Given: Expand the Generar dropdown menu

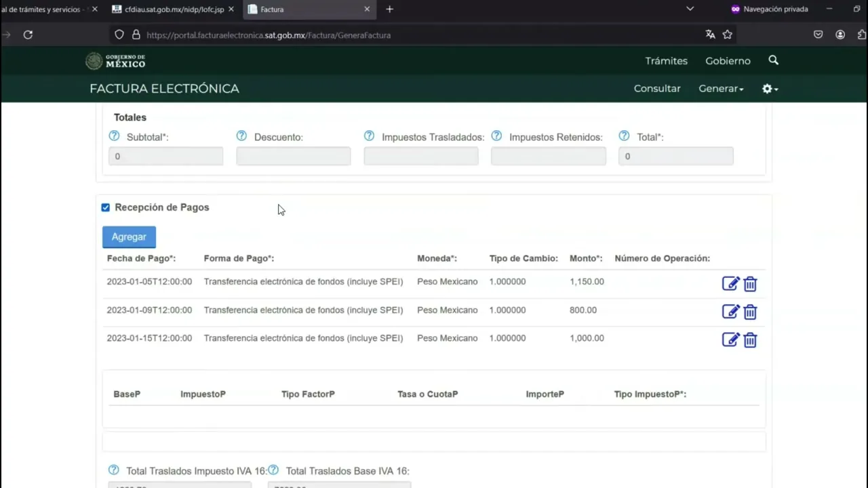Looking at the screenshot, I should [x=721, y=89].
